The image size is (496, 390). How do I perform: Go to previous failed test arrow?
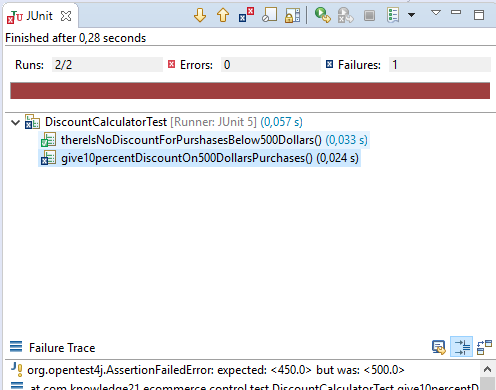223,15
